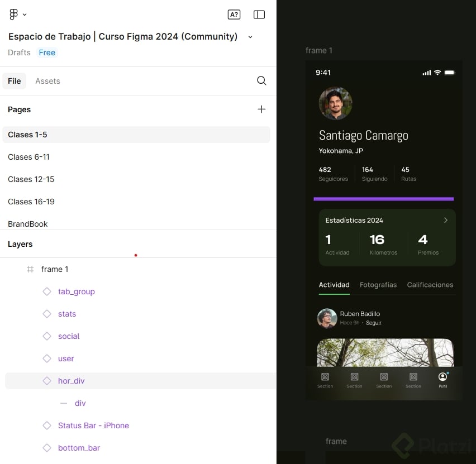
Task: Click the frame 1 label on canvas
Action: click(x=319, y=50)
